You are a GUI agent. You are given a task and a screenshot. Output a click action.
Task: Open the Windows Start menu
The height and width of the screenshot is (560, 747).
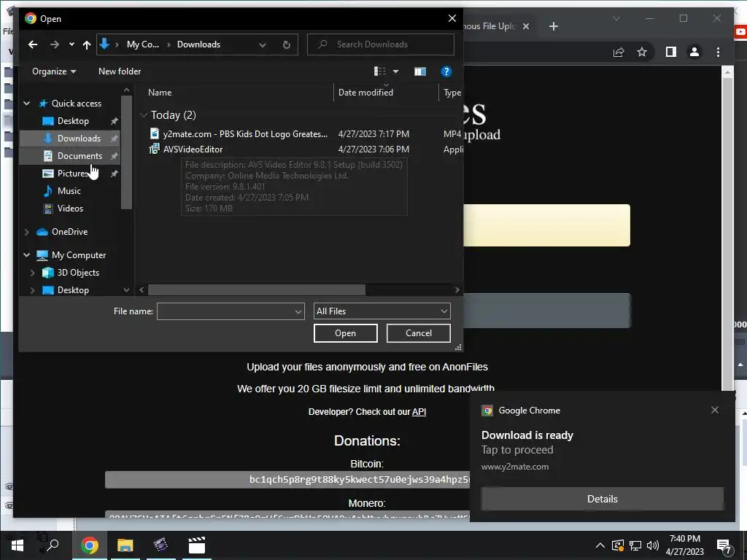click(18, 545)
